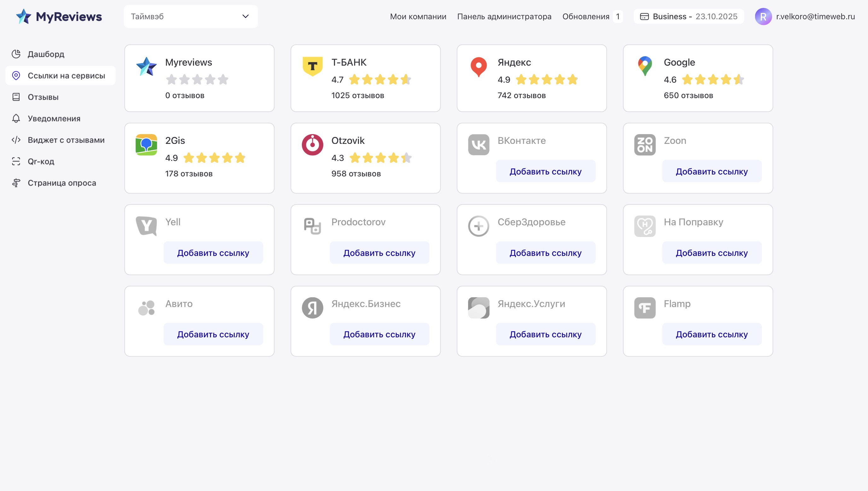Click Добавить ссылку for ВКонтакте
The image size is (868, 491).
(545, 171)
